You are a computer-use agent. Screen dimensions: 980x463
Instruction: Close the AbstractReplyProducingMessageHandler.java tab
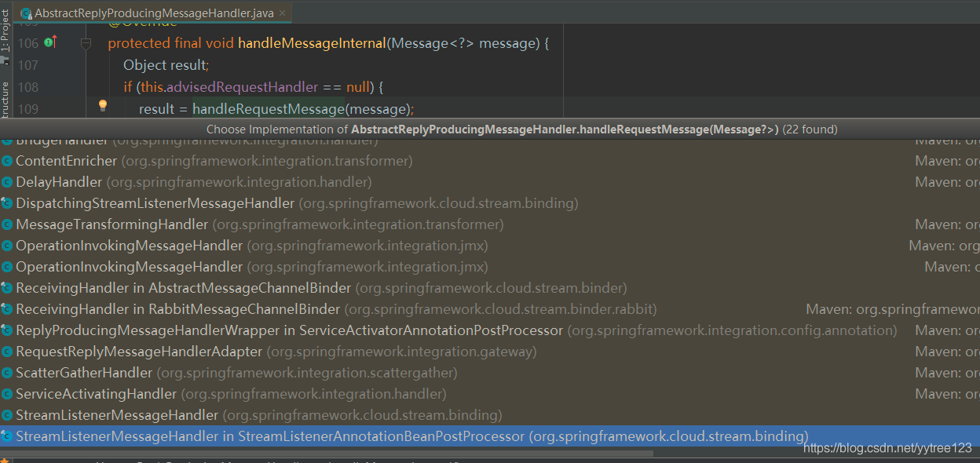pyautogui.click(x=283, y=13)
